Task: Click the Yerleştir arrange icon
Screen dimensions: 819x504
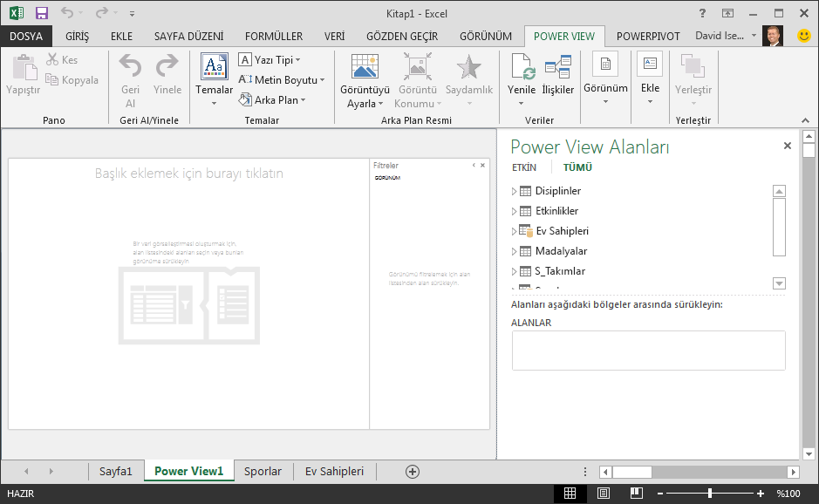Action: 693,66
